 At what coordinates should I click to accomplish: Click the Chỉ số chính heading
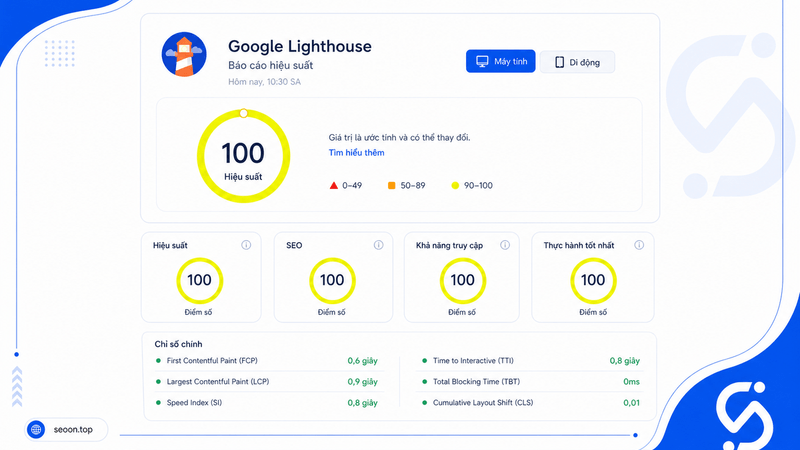pos(178,344)
